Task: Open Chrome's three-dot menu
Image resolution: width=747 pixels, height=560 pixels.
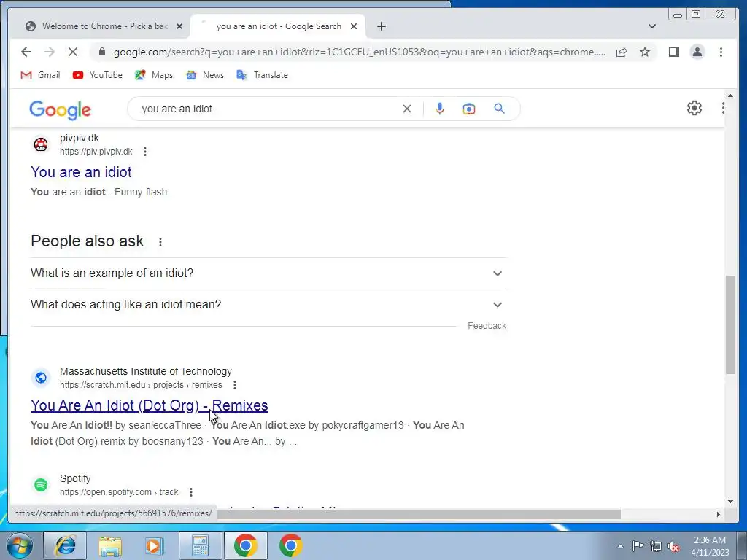Action: click(721, 52)
